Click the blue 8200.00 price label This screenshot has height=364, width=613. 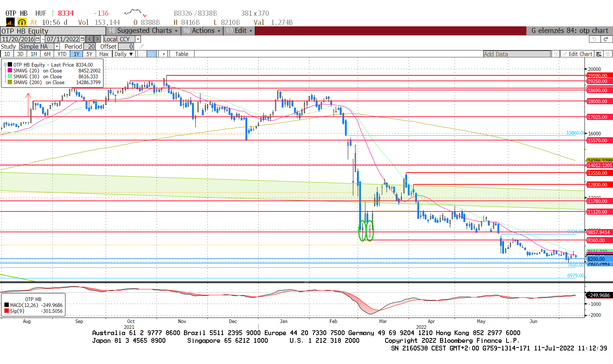tap(599, 259)
